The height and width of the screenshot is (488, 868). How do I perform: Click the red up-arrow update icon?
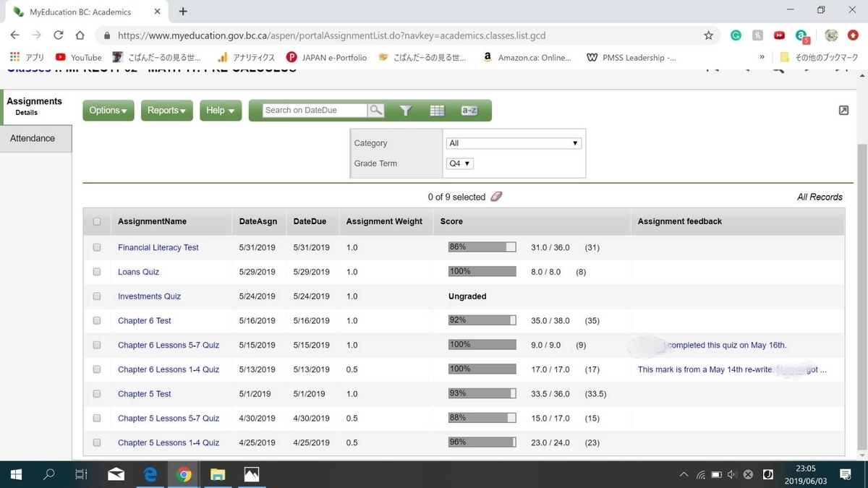click(x=853, y=35)
